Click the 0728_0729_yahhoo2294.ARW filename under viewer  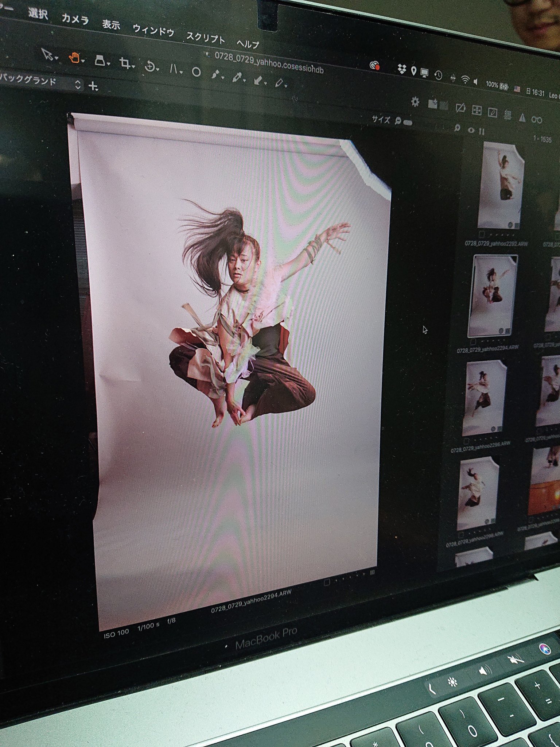tap(251, 600)
